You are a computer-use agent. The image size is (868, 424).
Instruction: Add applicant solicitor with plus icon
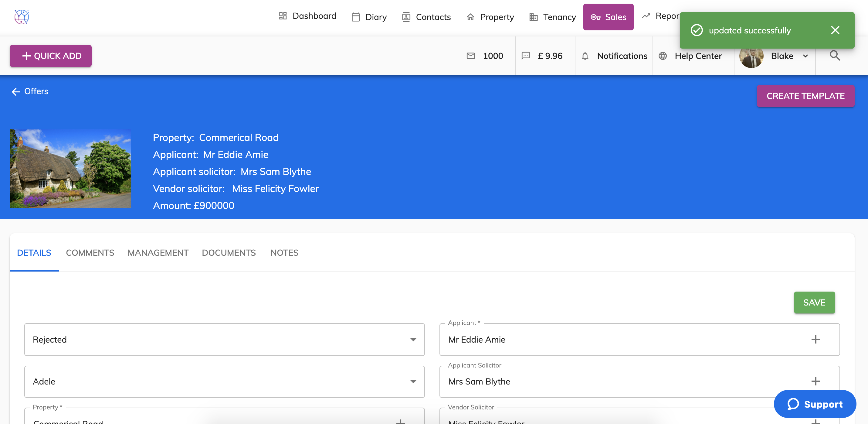[815, 381]
